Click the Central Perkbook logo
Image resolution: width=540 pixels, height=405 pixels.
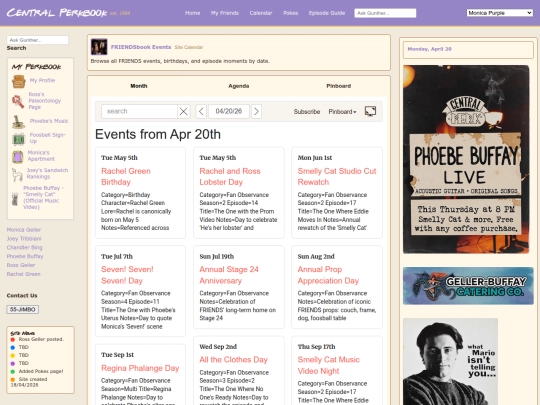tap(57, 13)
